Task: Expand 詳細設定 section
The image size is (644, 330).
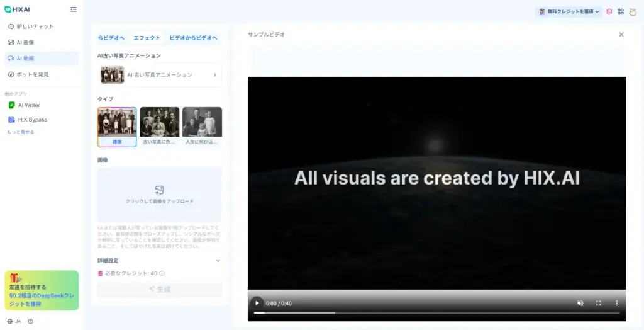Action: tap(159, 261)
